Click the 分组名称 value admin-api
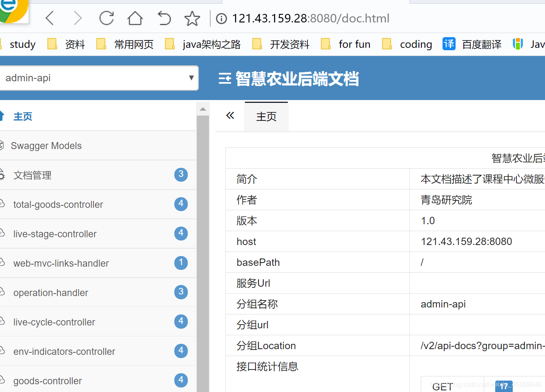This screenshot has height=392, width=545. (x=443, y=304)
